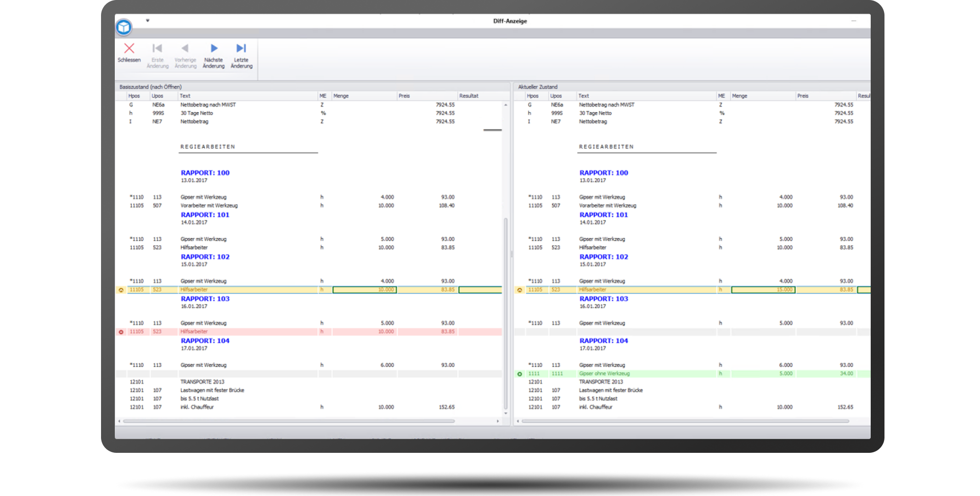Click RAPPORT: 100 heading in left panel
Viewport: 980px width, 496px height.
point(205,173)
